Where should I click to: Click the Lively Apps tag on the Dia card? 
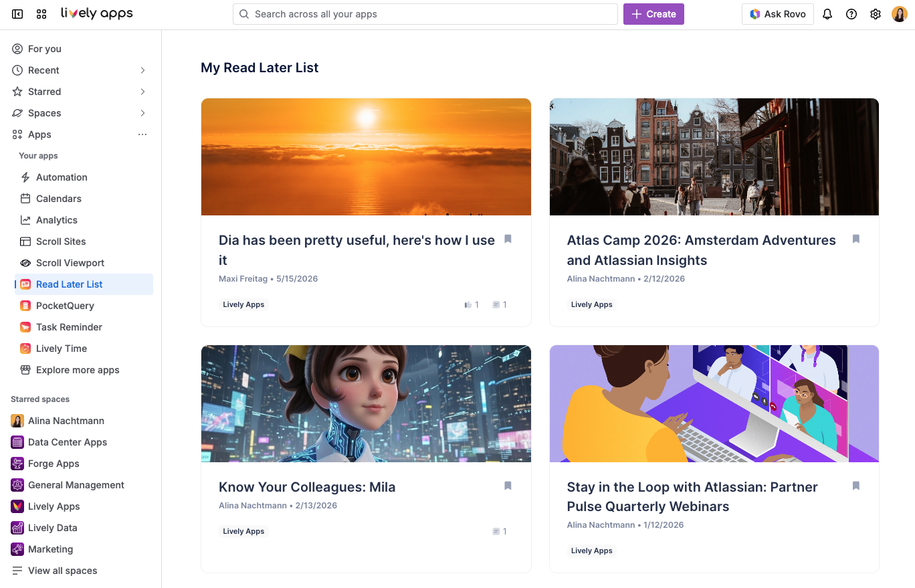(243, 304)
